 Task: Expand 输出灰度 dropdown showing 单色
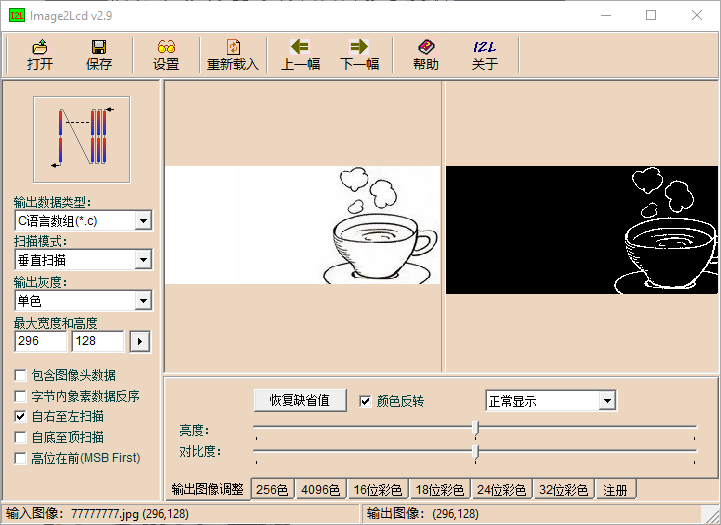[143, 301]
